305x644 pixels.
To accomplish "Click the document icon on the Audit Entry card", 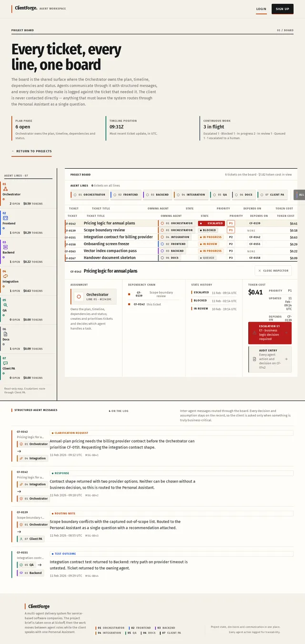I will (254, 359).
